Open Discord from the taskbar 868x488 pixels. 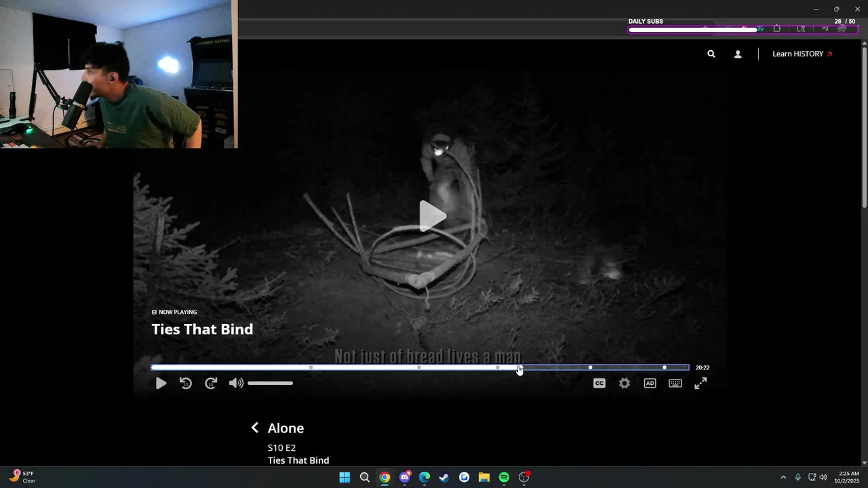pos(405,477)
